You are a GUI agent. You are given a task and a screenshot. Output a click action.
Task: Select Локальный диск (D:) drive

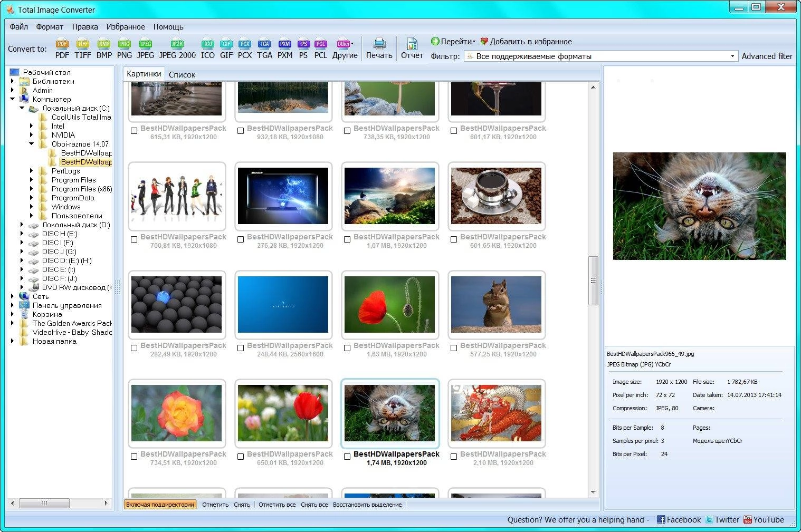tap(70, 225)
